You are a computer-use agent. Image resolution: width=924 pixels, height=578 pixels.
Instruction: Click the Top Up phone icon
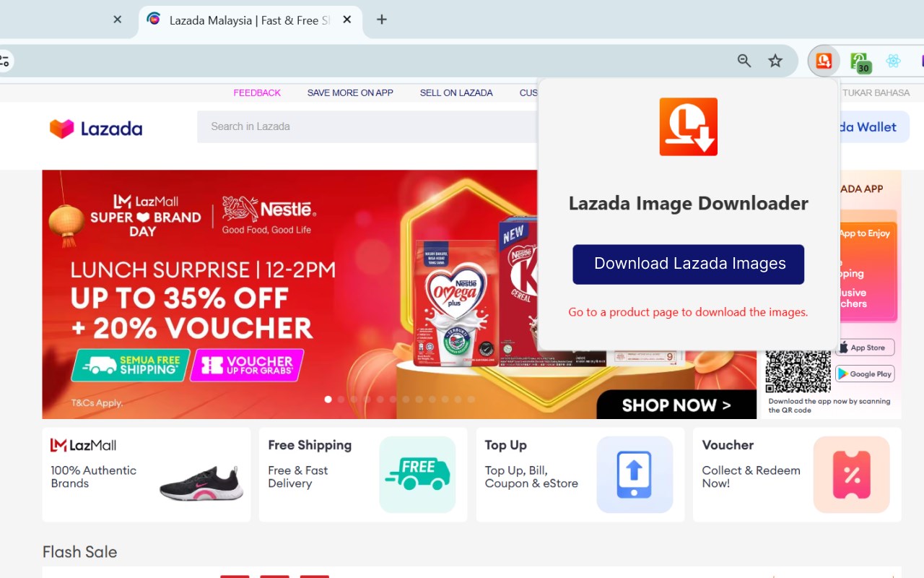pos(635,475)
